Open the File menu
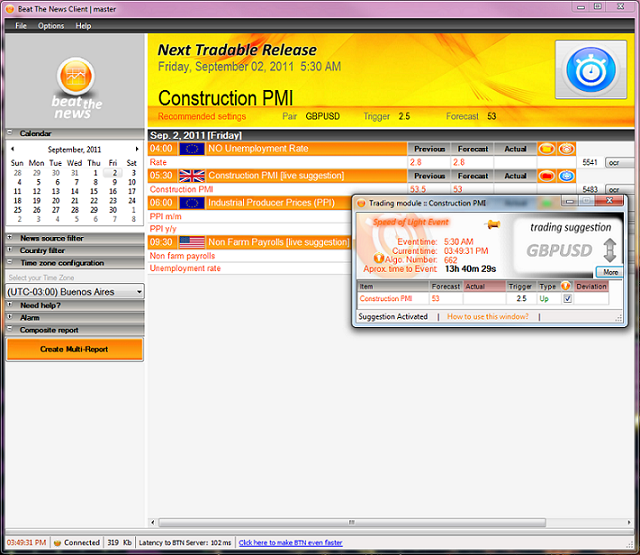 (x=21, y=26)
